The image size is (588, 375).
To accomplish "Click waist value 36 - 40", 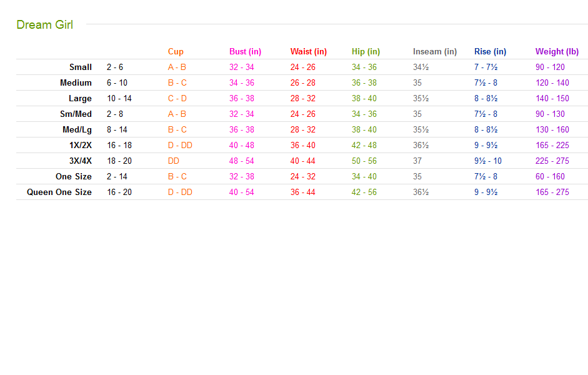I will click(x=302, y=146).
